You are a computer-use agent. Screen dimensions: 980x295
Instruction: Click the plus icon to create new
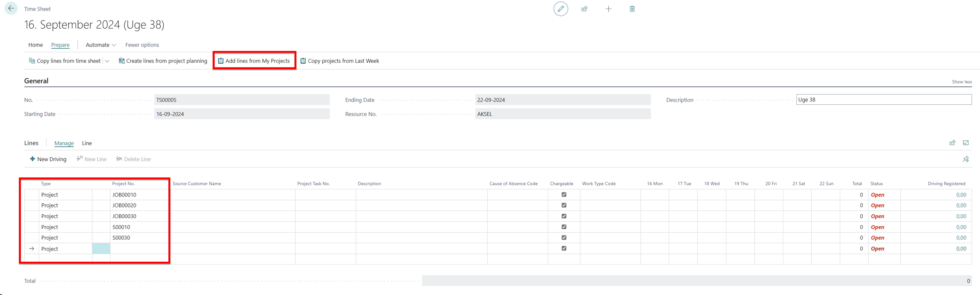click(608, 9)
